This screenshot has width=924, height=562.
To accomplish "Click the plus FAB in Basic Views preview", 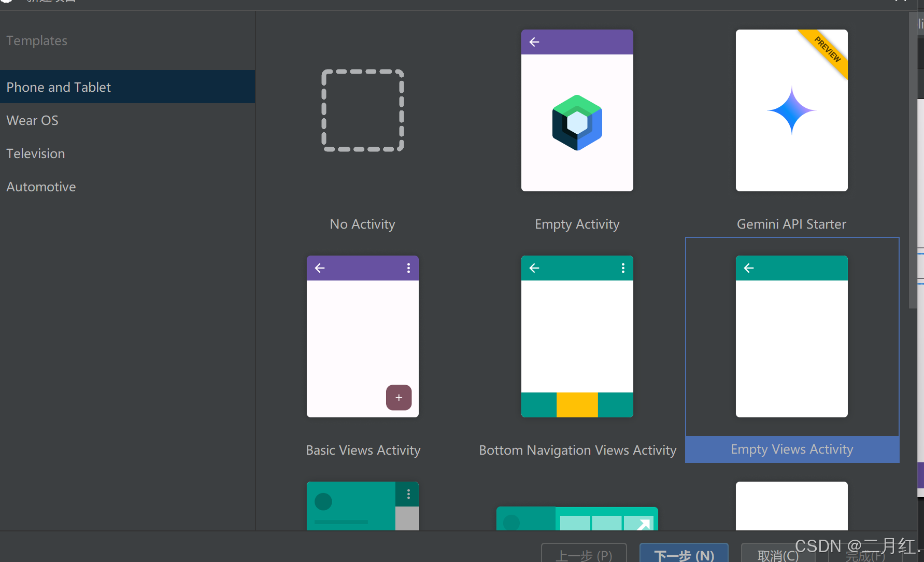I will tap(399, 398).
